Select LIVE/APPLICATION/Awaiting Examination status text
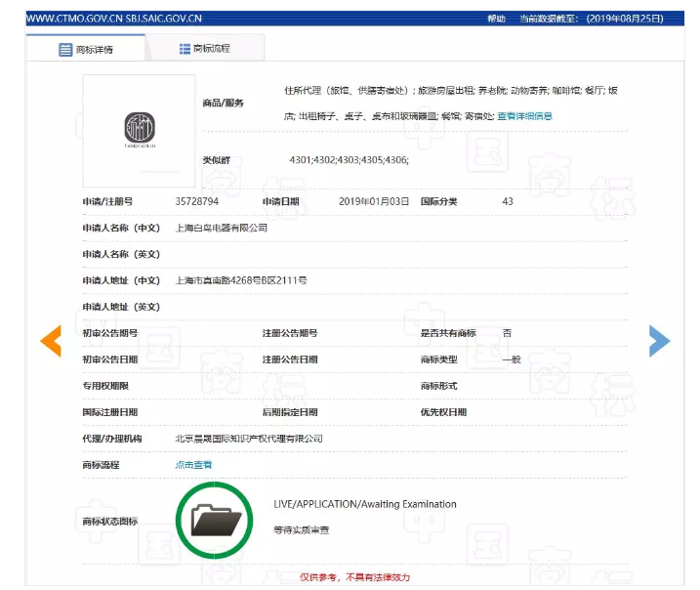The image size is (700, 590). [x=365, y=504]
